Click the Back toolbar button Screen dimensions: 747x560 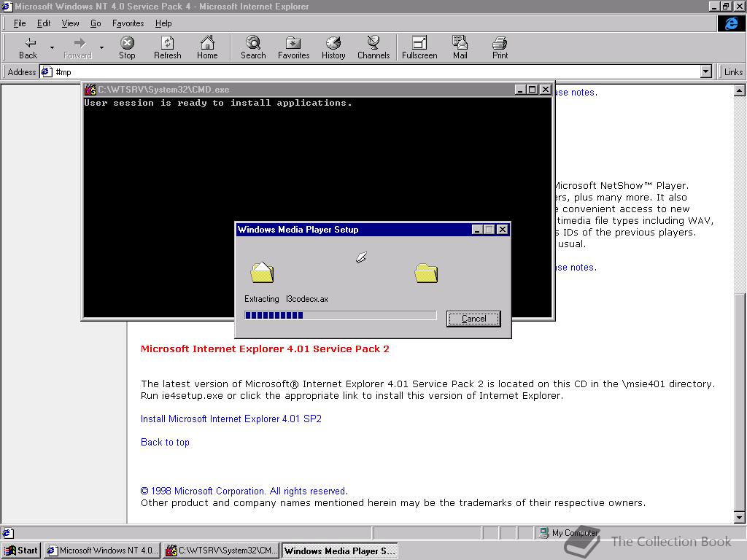(28, 47)
